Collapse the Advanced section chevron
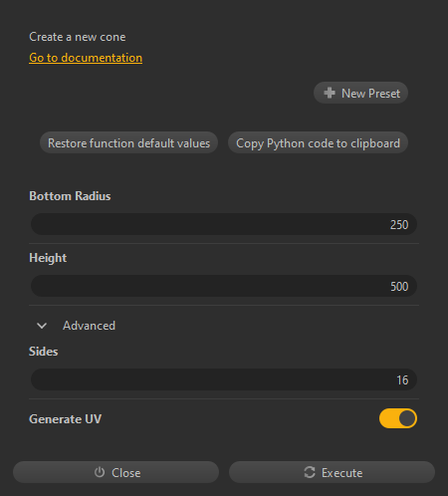448x496 pixels. pos(42,326)
